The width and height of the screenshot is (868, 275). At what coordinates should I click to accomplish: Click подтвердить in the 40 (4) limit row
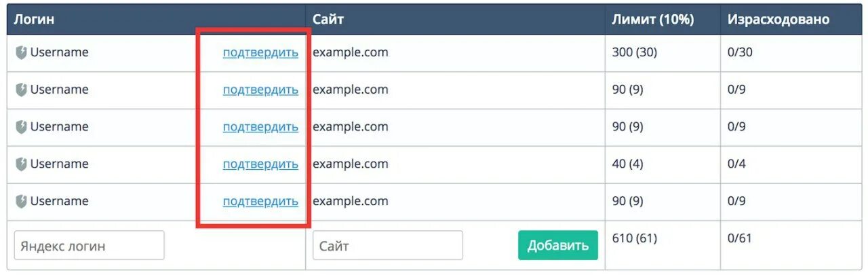click(260, 164)
